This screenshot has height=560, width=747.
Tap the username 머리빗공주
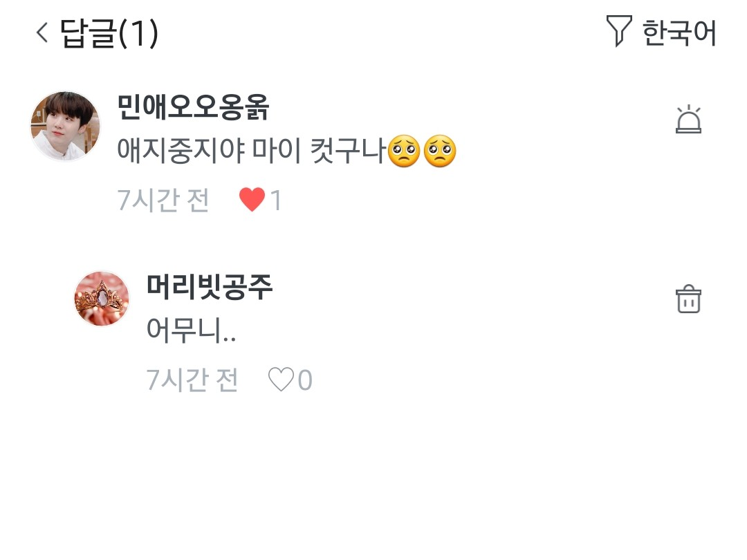(209, 287)
